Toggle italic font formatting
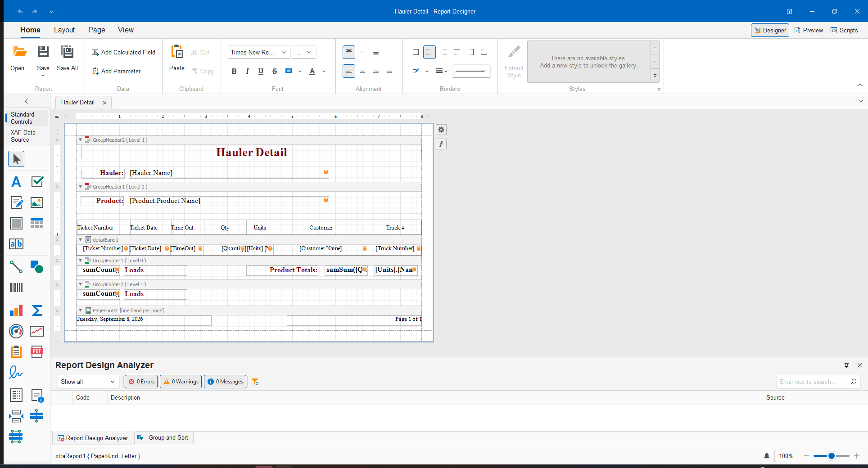868x468 pixels. pyautogui.click(x=247, y=71)
